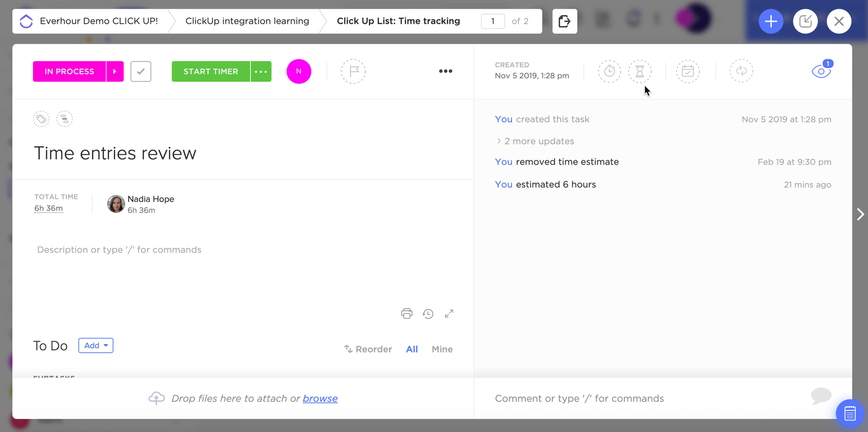Screen dimensions: 868x432
Task: Click the time tracked clock icon
Action: click(x=609, y=71)
